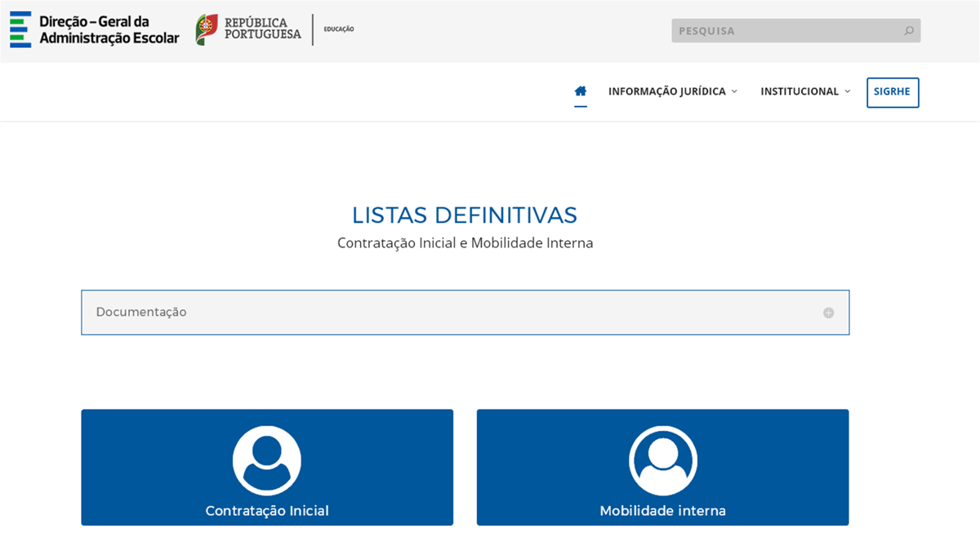The width and height of the screenshot is (980, 551).
Task: Open the SIGRHE button
Action: 893,92
